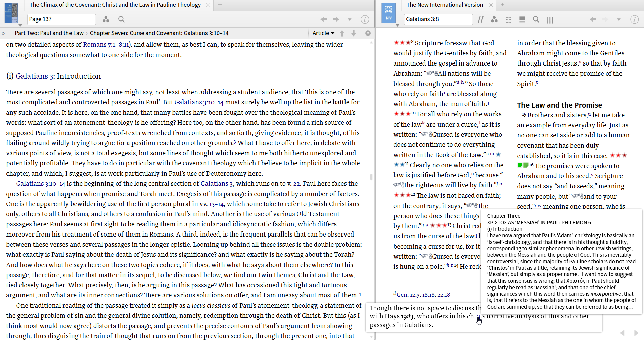This screenshot has height=340, width=644.
Task: Click 'The Law and the Promise' heading
Action: click(x=559, y=105)
